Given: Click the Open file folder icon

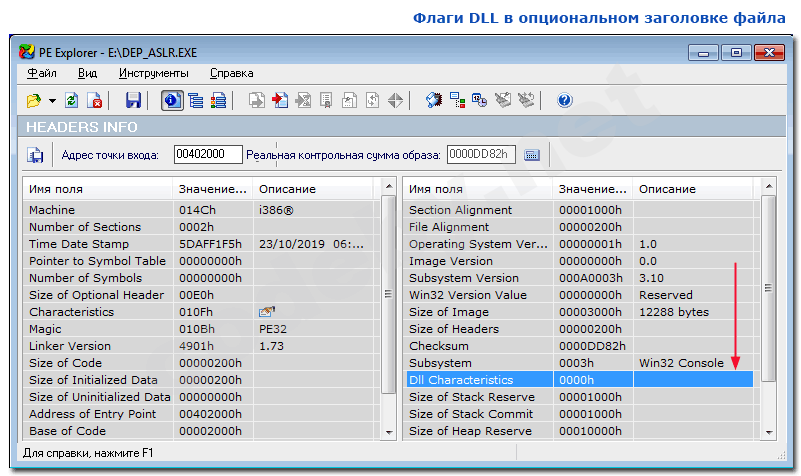Looking at the screenshot, I should (x=33, y=100).
